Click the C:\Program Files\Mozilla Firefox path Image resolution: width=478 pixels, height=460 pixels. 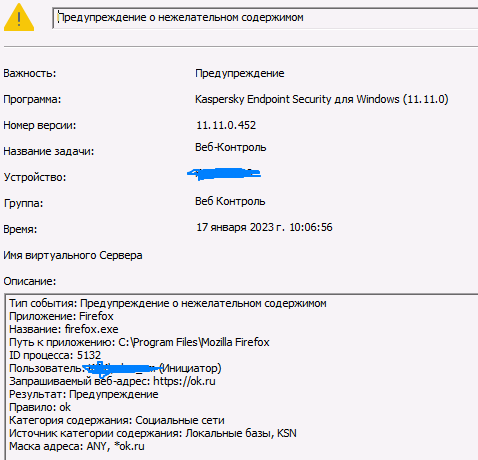(x=194, y=342)
